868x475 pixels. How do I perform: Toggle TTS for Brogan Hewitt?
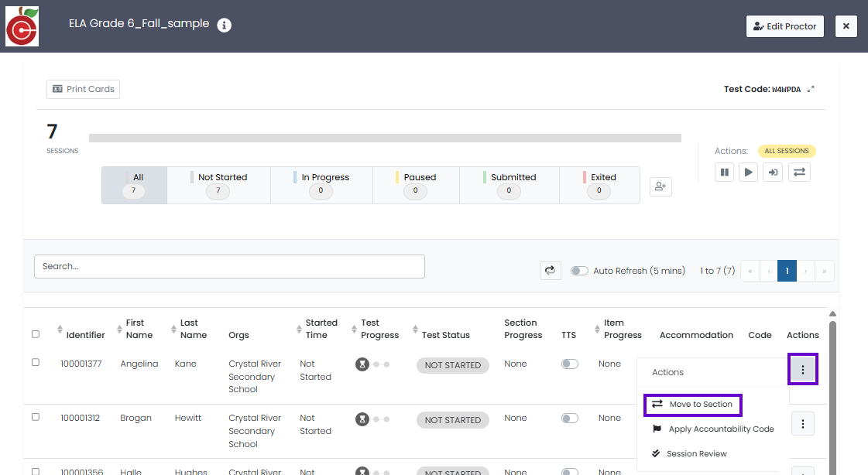pos(570,419)
